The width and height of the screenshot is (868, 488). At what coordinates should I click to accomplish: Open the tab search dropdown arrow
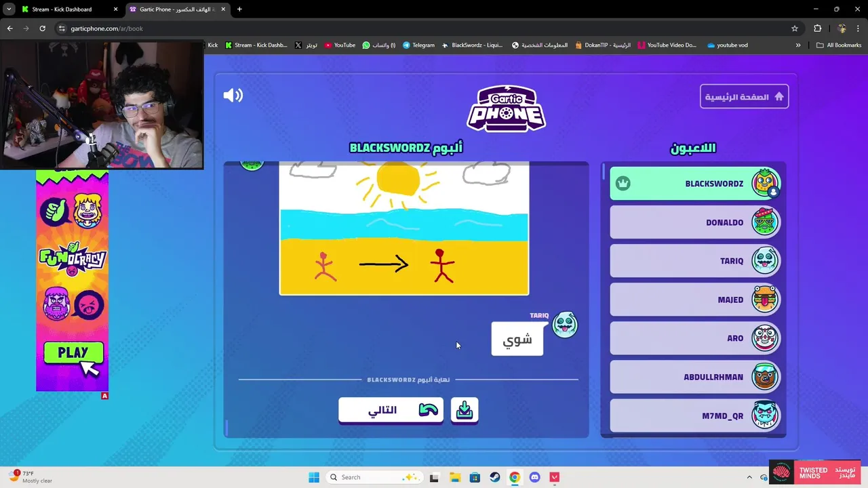point(9,9)
